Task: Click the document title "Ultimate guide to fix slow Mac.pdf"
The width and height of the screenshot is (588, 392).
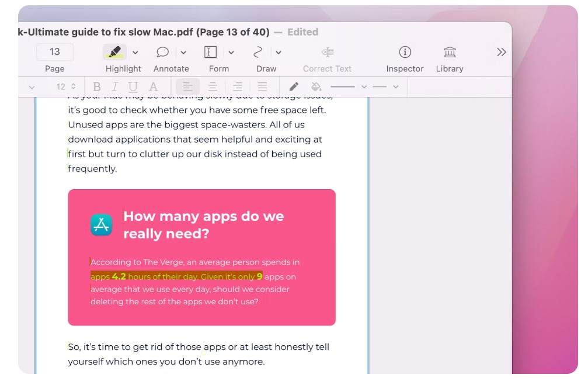Action: pos(111,32)
